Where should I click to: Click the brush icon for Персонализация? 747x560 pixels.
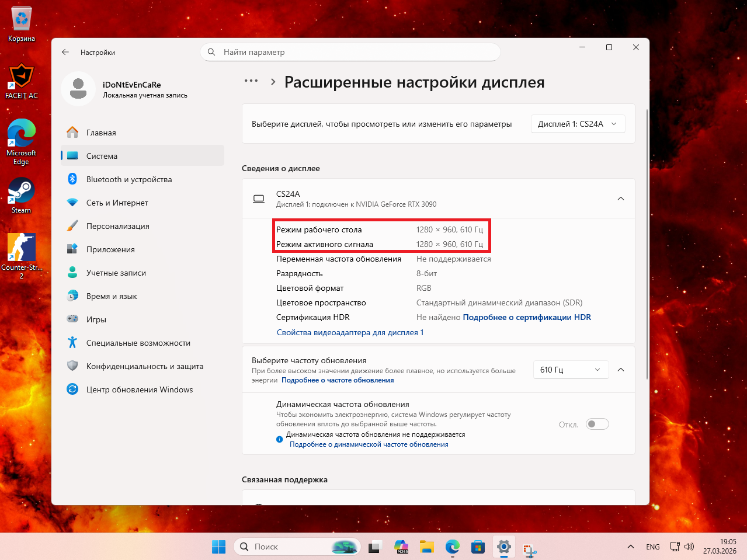tap(72, 226)
